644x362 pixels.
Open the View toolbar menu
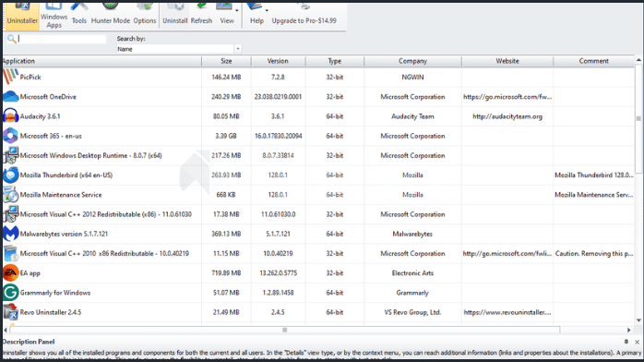pos(227,16)
